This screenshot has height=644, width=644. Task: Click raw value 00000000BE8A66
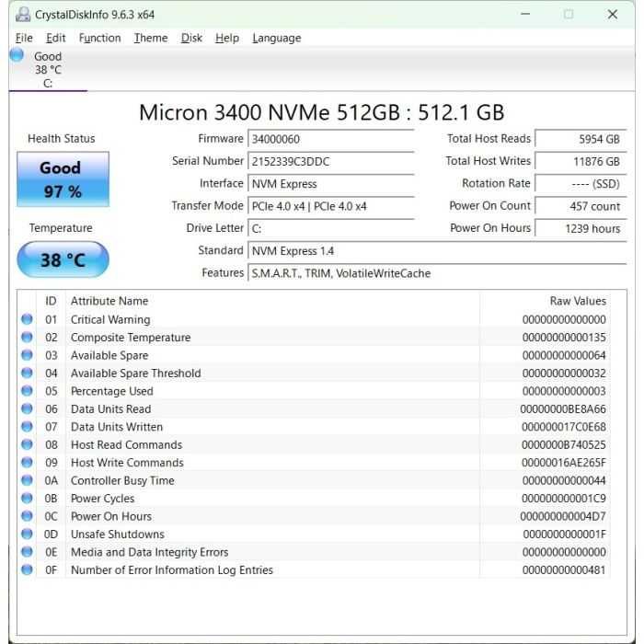tap(563, 409)
